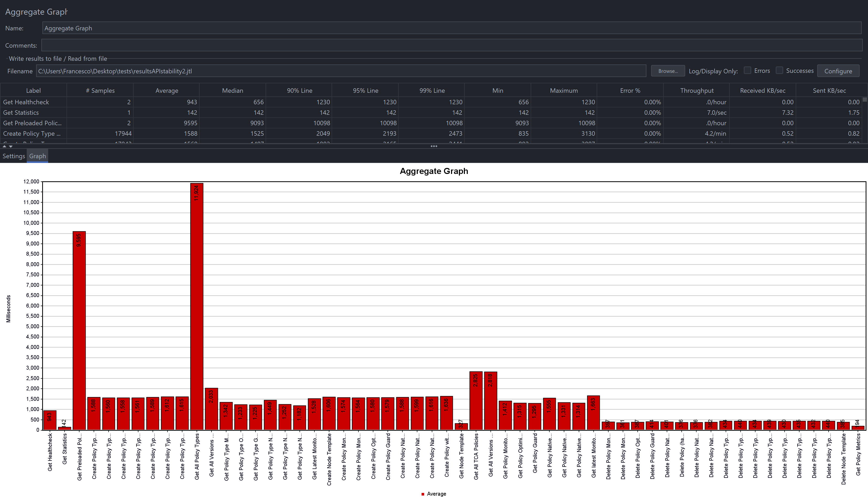The width and height of the screenshot is (868, 503).
Task: Collapse the table pane with up arrow
Action: tap(4, 146)
